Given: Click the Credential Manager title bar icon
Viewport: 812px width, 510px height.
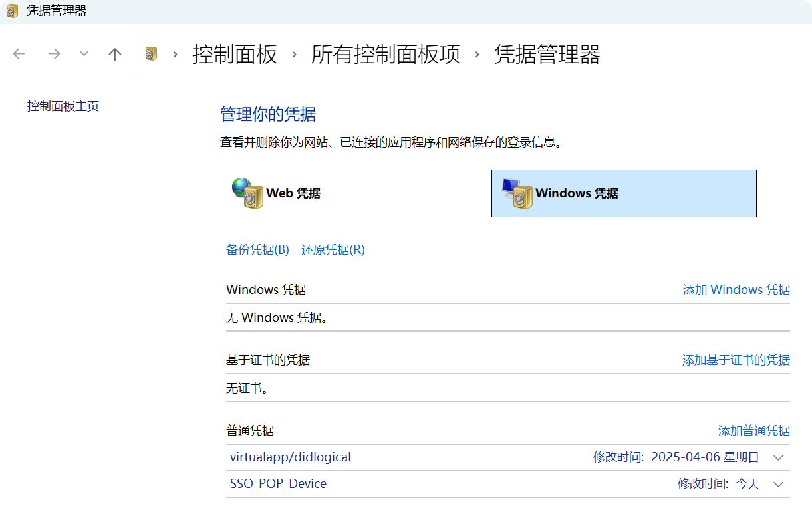Looking at the screenshot, I should click(12, 11).
